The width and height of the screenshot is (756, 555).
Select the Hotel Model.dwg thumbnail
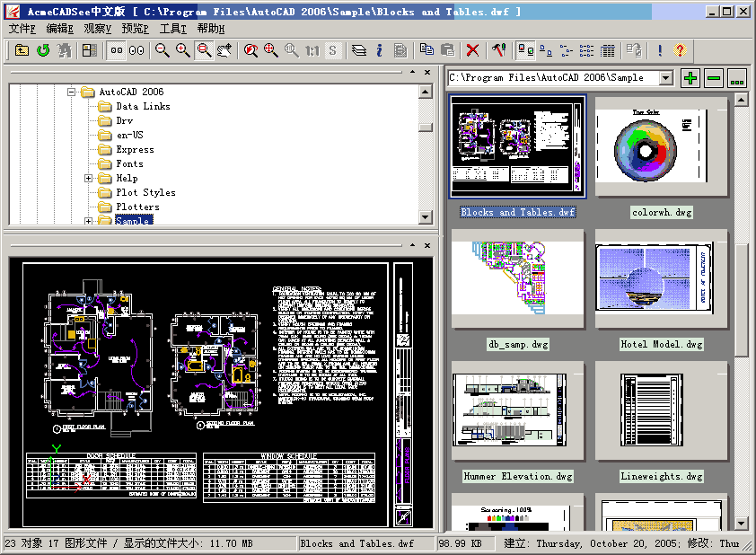[x=662, y=279]
